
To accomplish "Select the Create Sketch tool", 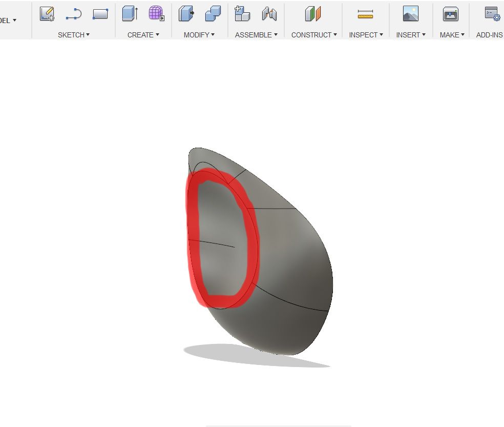I will coord(47,14).
